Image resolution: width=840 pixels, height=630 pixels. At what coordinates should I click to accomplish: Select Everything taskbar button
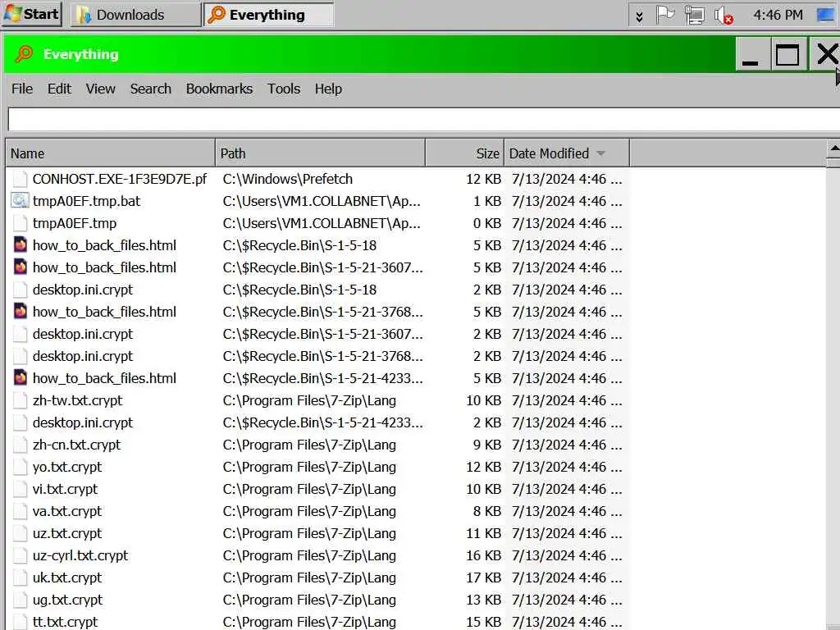(x=268, y=15)
